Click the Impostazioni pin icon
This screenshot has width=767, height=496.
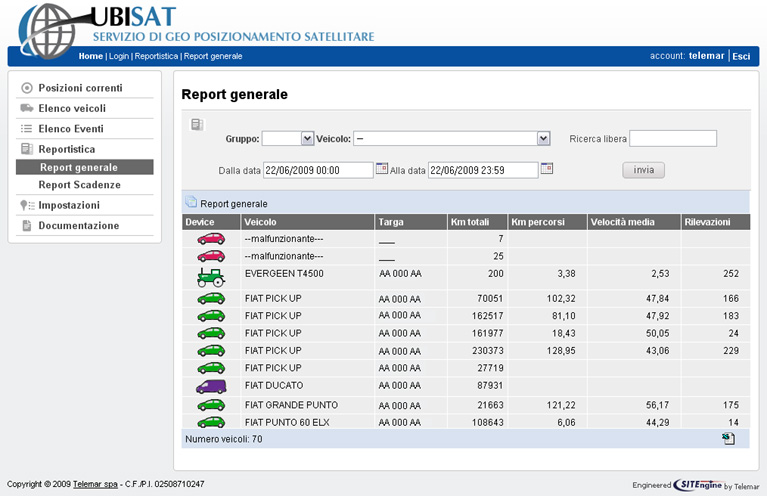[x=26, y=205]
